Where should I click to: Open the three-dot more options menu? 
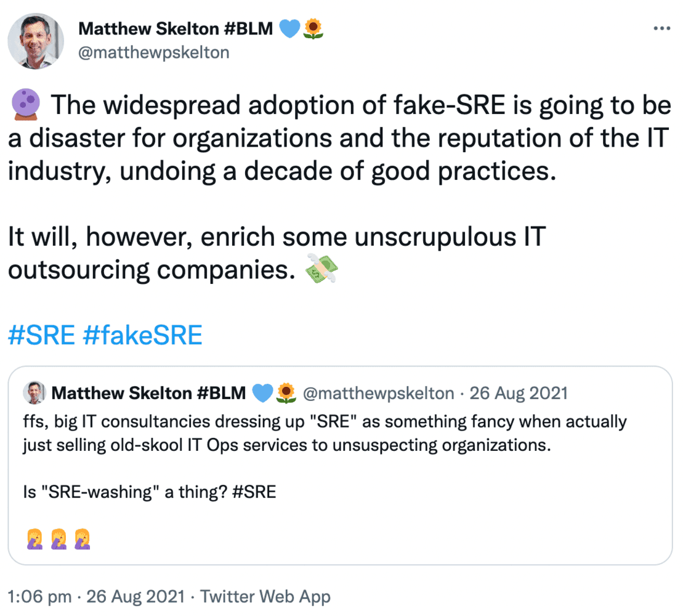coord(661,29)
